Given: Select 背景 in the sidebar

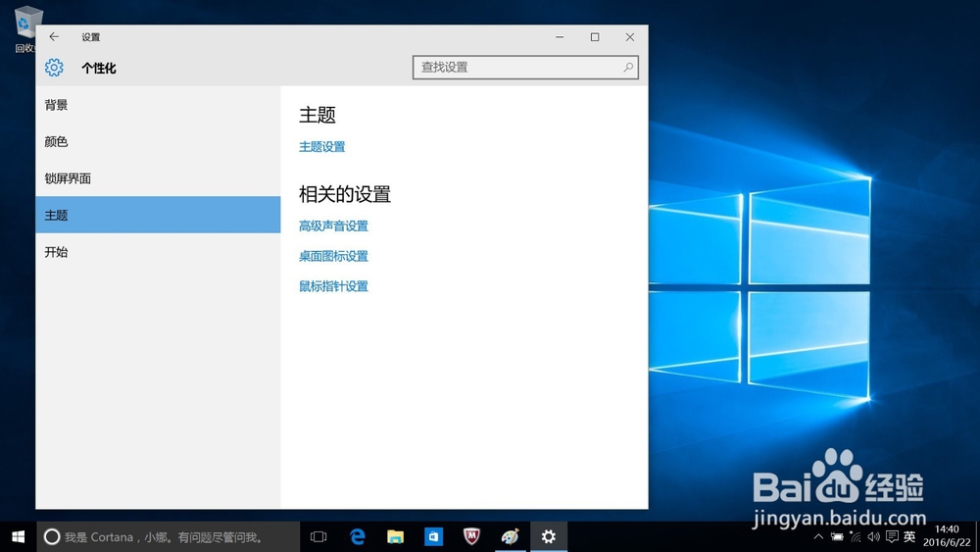Looking at the screenshot, I should click(x=158, y=105).
